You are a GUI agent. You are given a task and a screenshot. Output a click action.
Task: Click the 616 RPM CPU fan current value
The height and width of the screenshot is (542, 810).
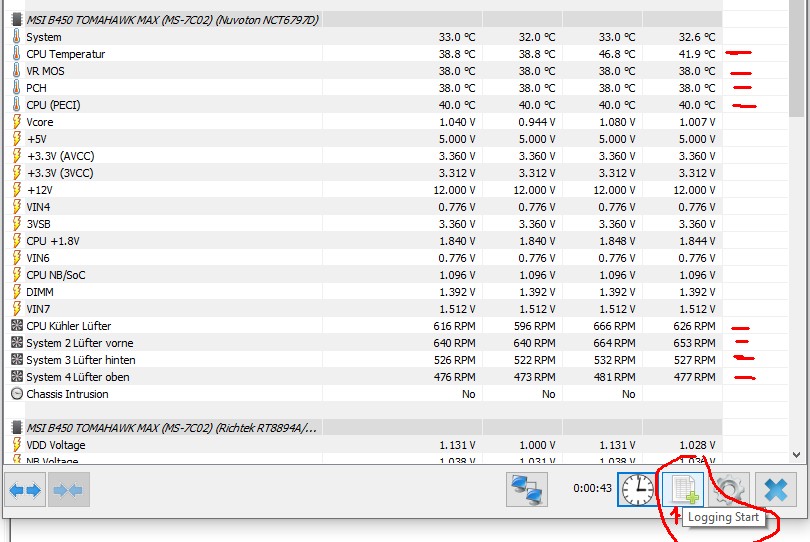click(455, 326)
